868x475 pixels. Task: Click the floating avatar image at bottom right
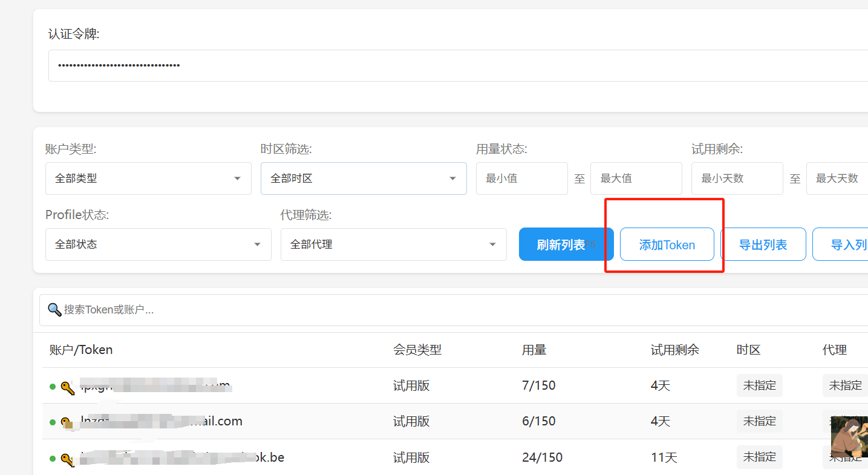click(849, 437)
